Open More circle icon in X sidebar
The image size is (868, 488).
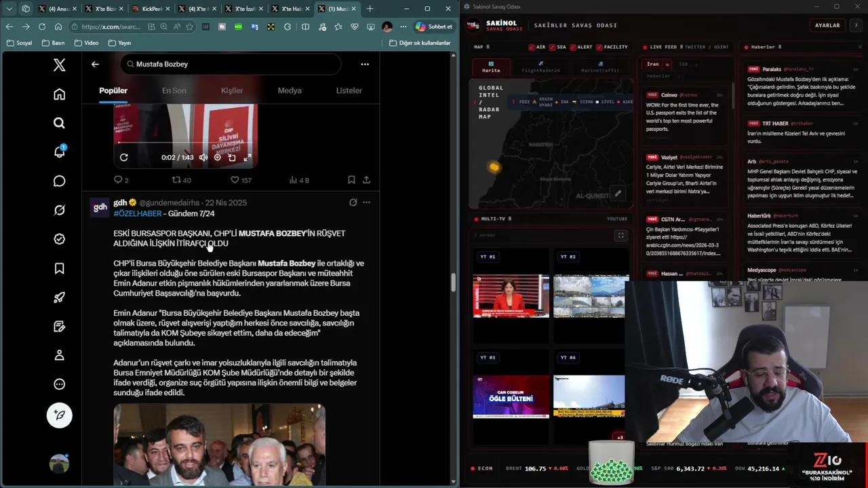click(60, 384)
